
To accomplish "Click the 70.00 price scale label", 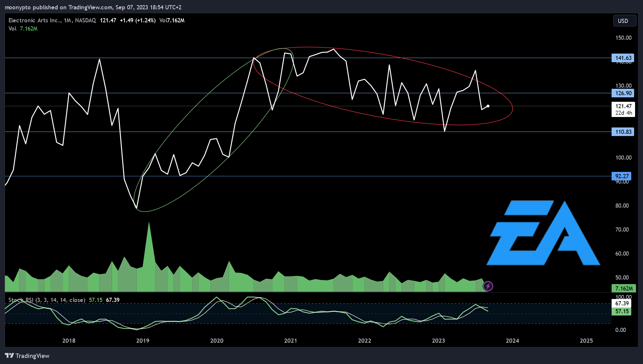I will coord(622,230).
